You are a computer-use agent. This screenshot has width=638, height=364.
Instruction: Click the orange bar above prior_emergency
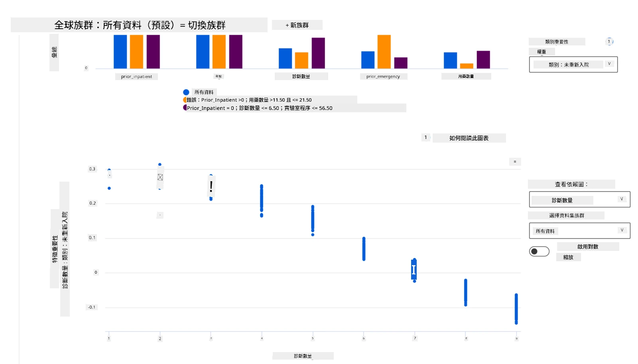pos(384,52)
